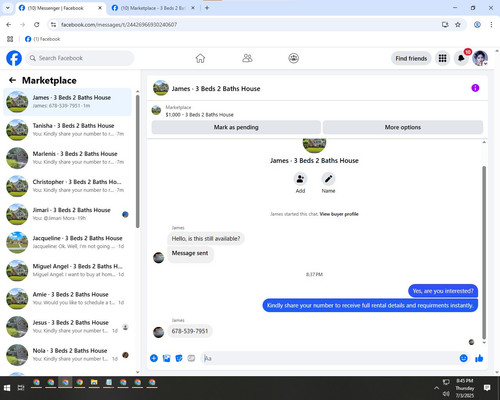Bookmark this page with the star icon

(458, 25)
